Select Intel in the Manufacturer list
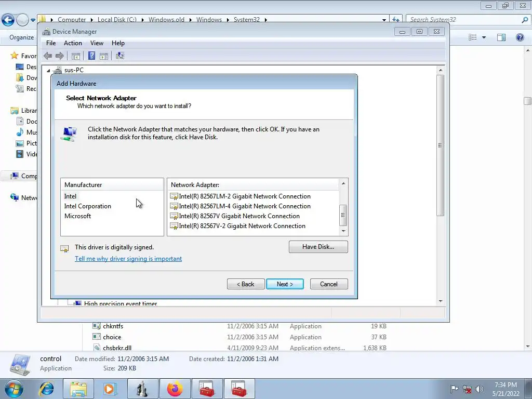 point(70,196)
